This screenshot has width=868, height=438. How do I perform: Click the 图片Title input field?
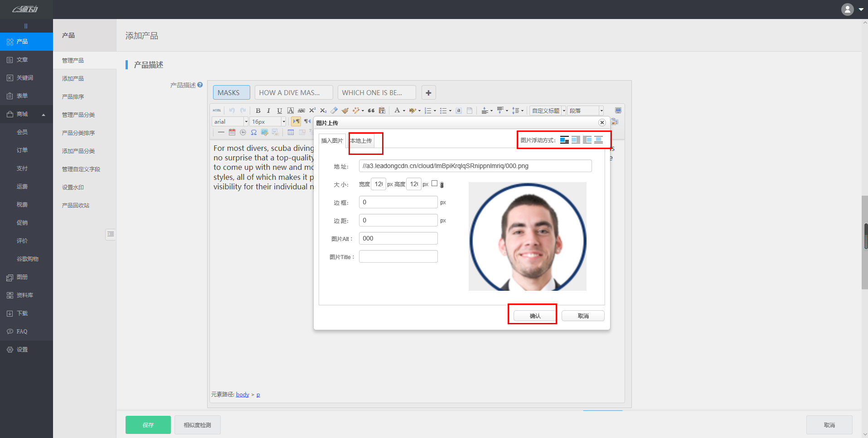pyautogui.click(x=398, y=257)
